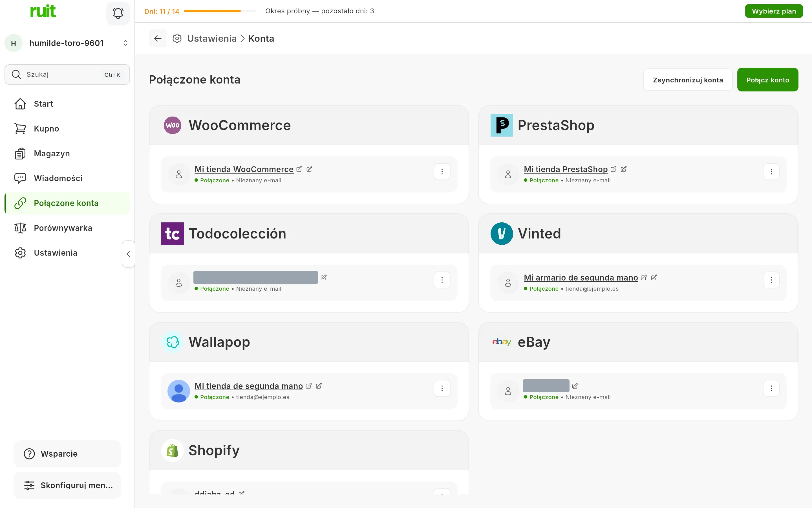Open the Mi tienda de segunda mano link
Screen dimensions: 812x508
249,386
